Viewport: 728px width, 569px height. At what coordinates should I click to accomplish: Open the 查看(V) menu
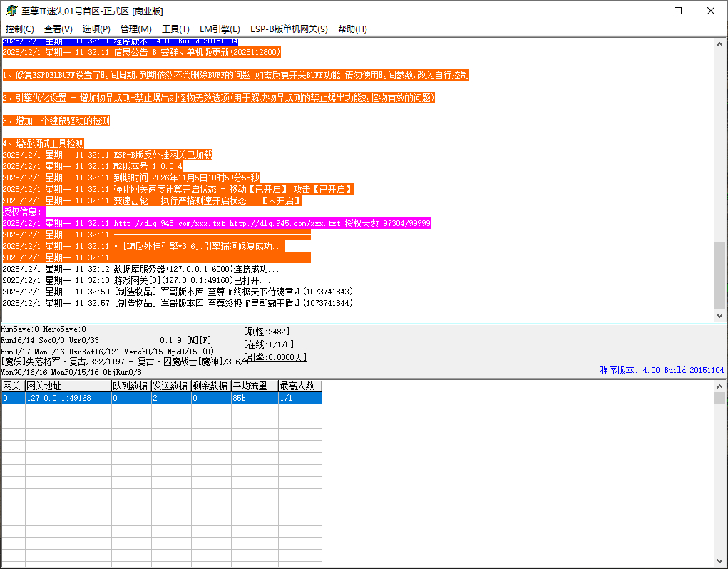[x=58, y=29]
